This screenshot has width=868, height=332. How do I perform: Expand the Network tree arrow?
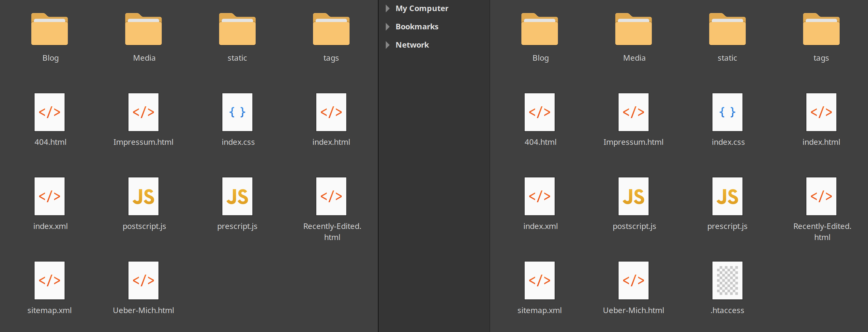point(387,44)
